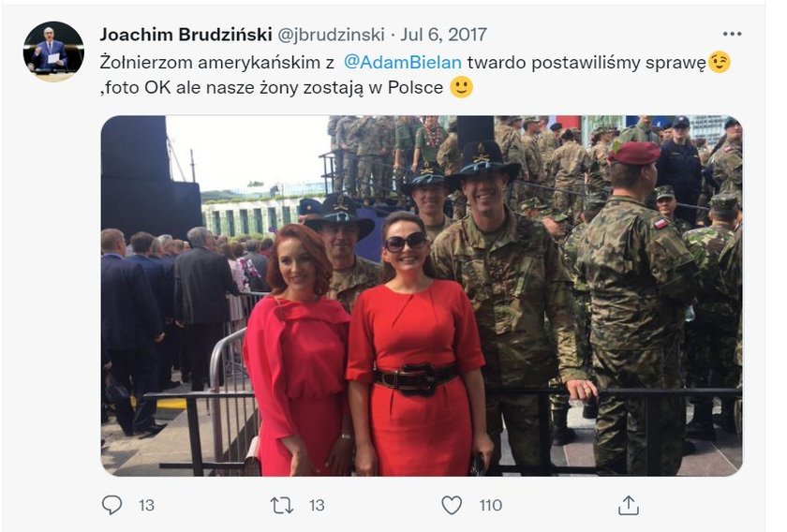The width and height of the screenshot is (787, 532).
Task: Retweet using the circular arrows icon
Action: point(282,505)
